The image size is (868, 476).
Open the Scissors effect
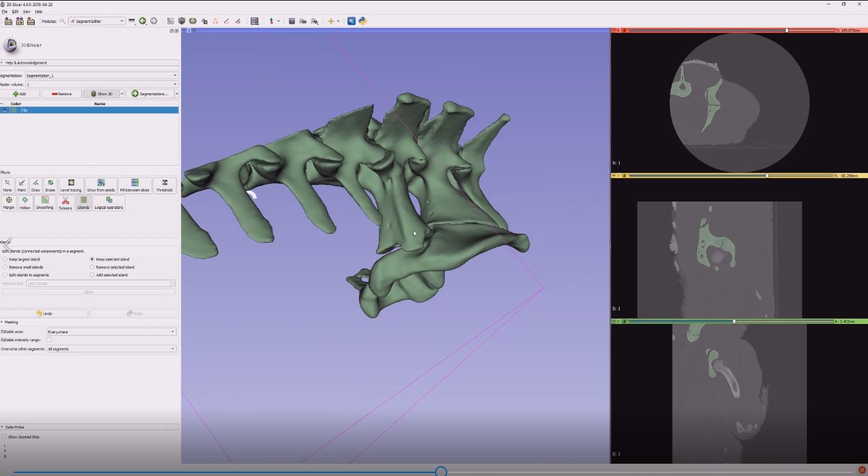(66, 203)
